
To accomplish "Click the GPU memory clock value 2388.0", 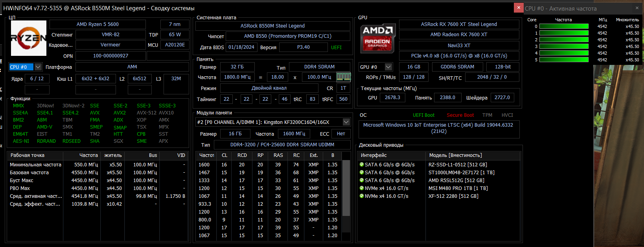I will click(x=447, y=98).
